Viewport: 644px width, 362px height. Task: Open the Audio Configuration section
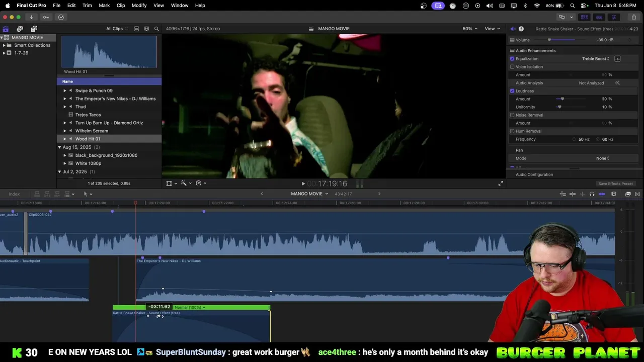534,174
